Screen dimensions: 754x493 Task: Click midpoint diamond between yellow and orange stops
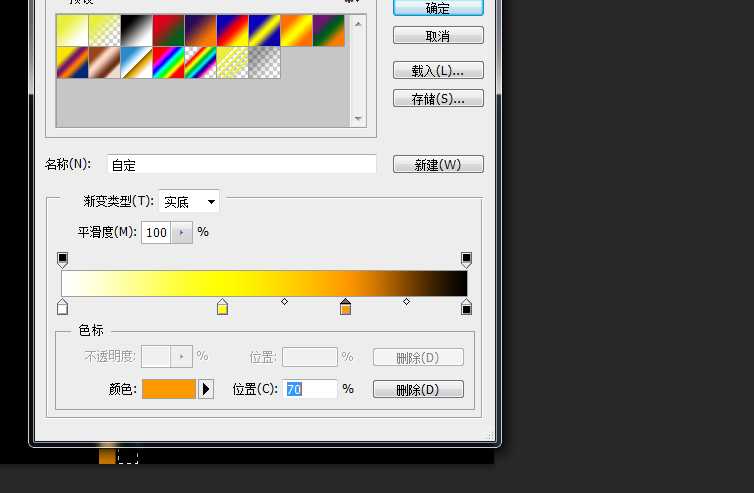tap(284, 302)
